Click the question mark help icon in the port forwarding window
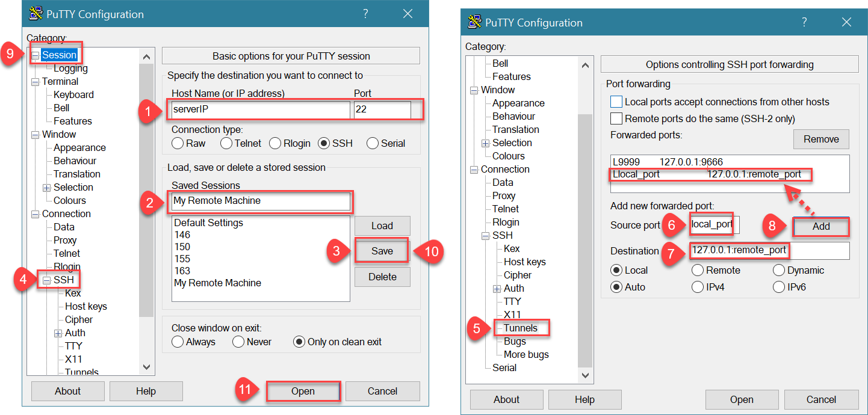This screenshot has height=415, width=868. coord(804,22)
